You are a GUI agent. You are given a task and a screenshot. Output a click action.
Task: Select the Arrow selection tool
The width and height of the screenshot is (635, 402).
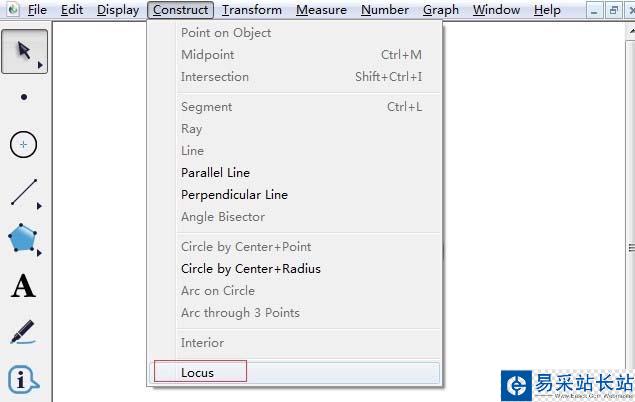(x=23, y=50)
